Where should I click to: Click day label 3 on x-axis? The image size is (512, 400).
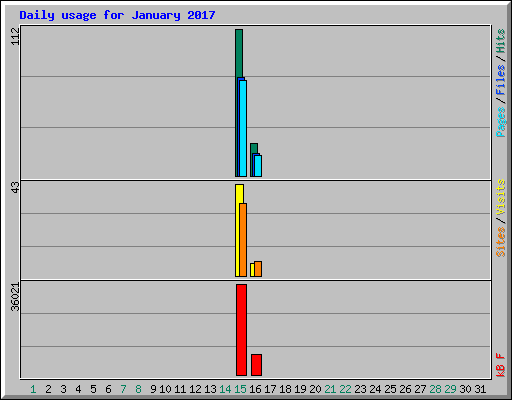(63, 389)
